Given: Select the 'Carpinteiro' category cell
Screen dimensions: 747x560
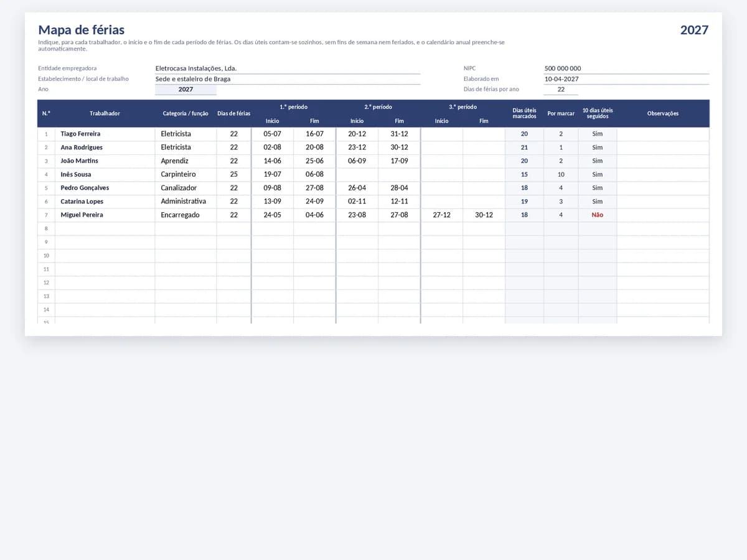Looking at the screenshot, I should click(186, 175).
